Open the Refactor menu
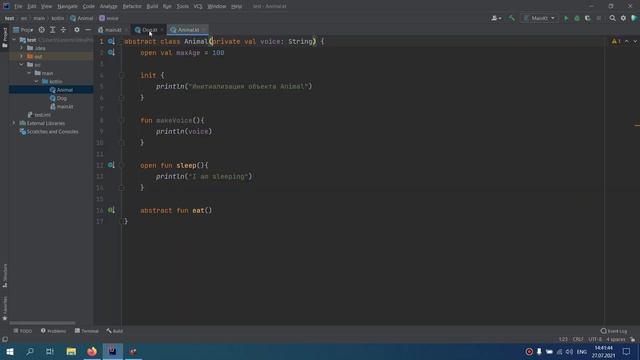Viewport: 640px width, 360px height. click(x=132, y=7)
